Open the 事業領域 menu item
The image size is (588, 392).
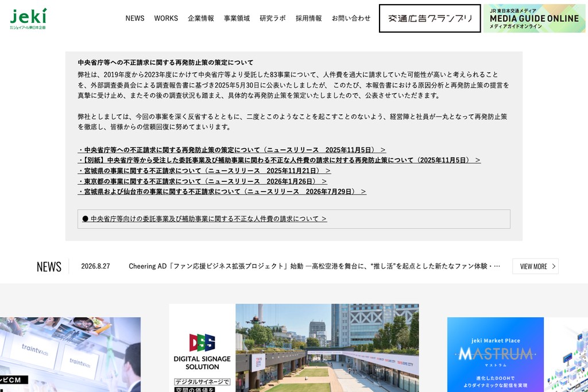pos(237,18)
